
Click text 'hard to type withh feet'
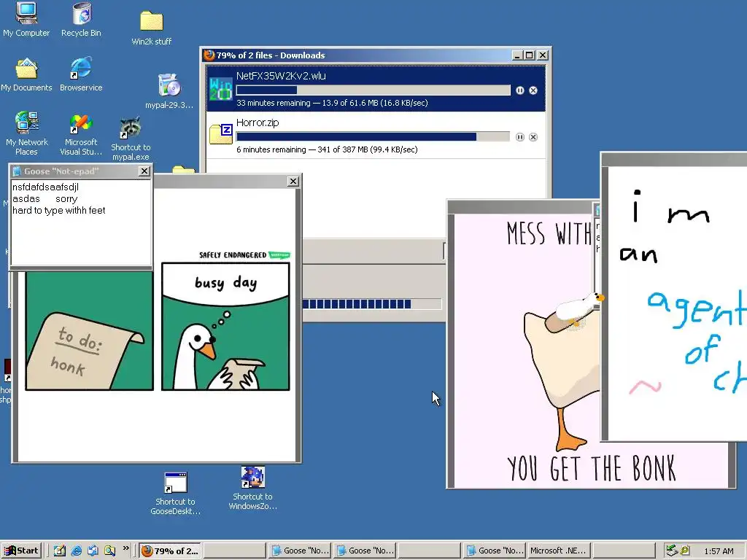(x=58, y=211)
